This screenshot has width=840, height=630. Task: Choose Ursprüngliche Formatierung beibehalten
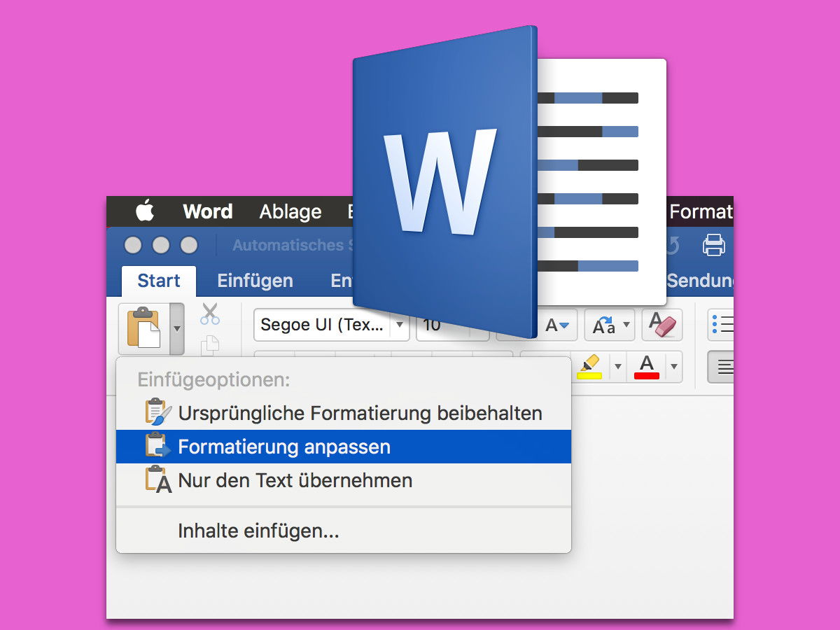pyautogui.click(x=344, y=413)
